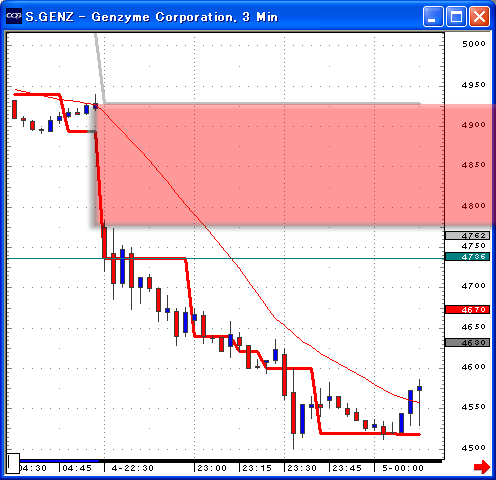Click the 23:30 time axis marker
The image size is (496, 480).
[302, 468]
